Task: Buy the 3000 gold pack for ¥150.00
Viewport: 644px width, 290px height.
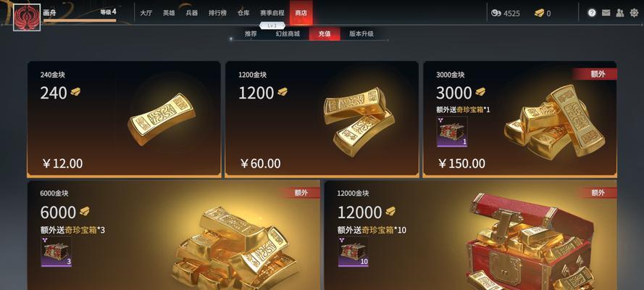Action: pyautogui.click(x=520, y=120)
